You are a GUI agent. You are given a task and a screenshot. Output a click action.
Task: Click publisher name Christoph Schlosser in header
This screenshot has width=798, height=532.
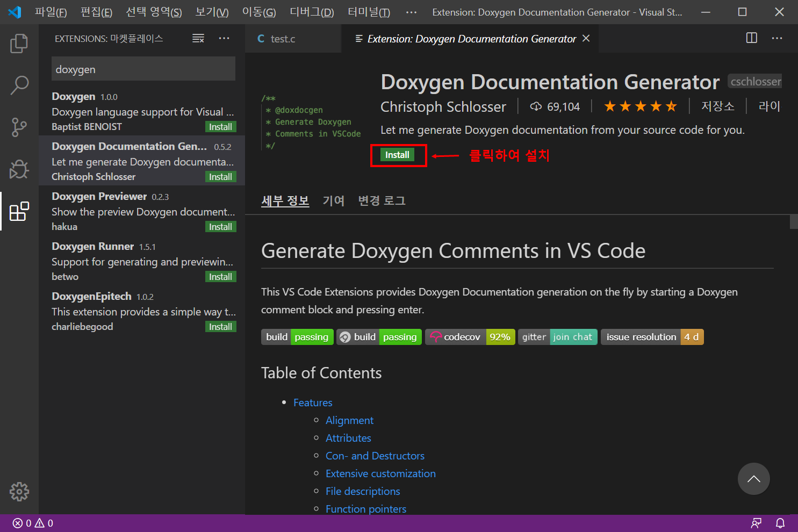click(443, 107)
